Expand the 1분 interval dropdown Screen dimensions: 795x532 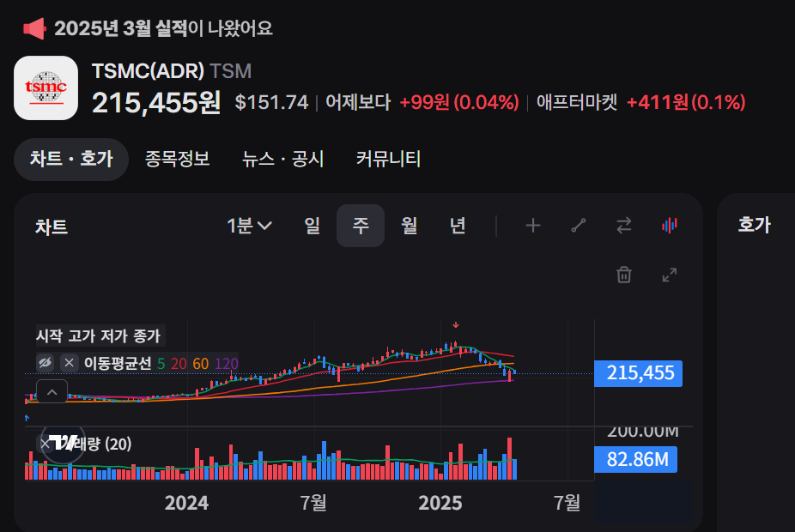click(250, 226)
